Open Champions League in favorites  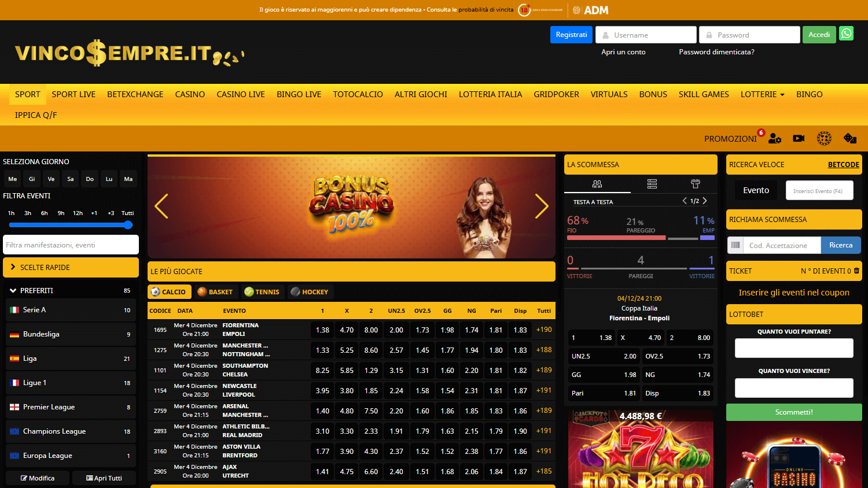(x=71, y=431)
